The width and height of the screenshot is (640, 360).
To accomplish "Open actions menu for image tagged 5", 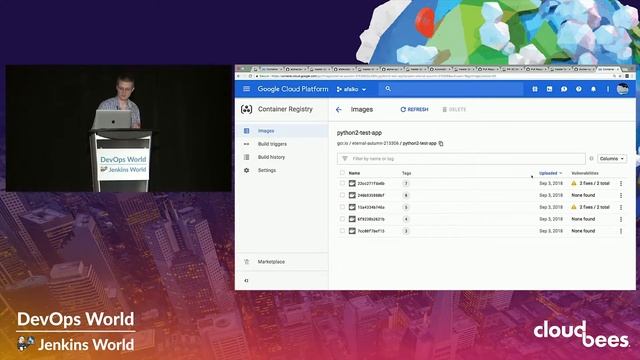I will pos(621,207).
